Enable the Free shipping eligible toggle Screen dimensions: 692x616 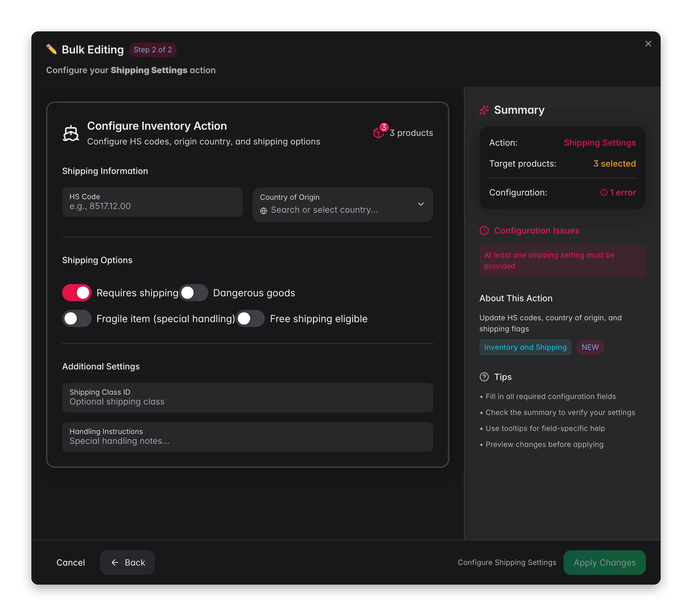[250, 318]
